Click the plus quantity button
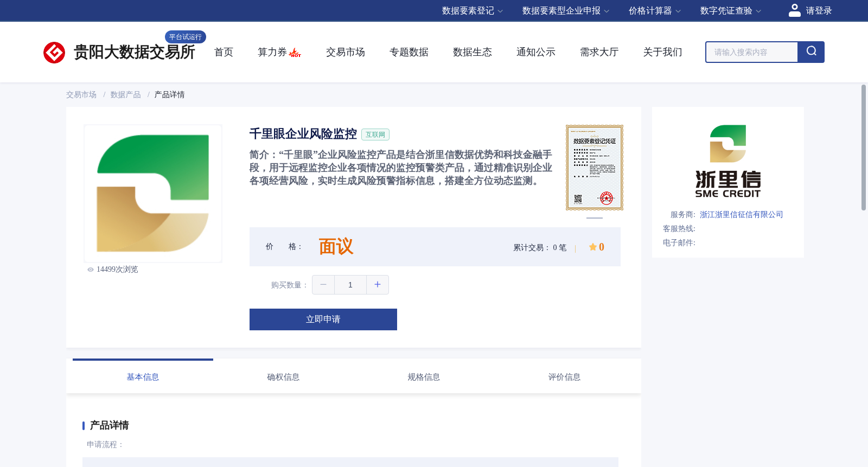The image size is (868, 467). pos(378,285)
